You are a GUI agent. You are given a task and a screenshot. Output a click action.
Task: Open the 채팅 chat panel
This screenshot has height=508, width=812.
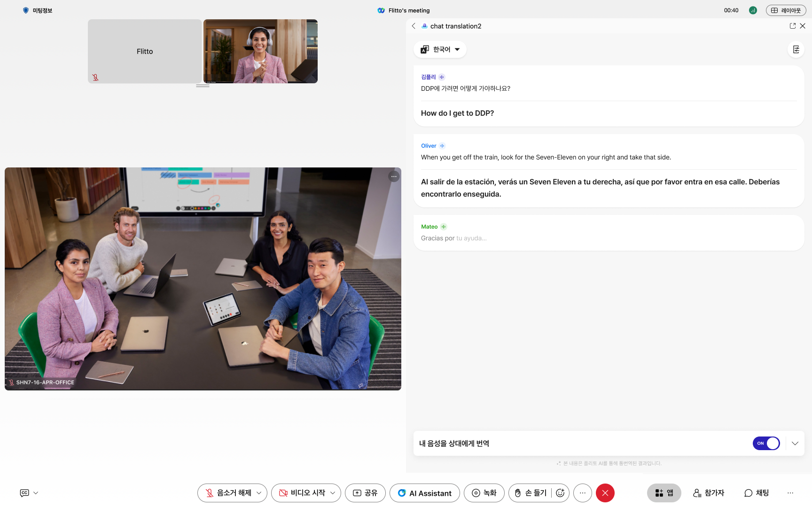pos(757,493)
